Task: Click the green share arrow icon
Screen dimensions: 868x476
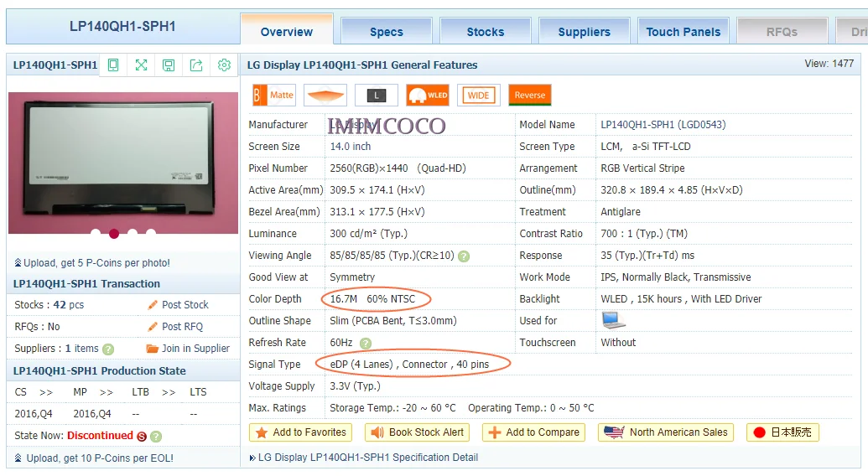Action: 196,65
